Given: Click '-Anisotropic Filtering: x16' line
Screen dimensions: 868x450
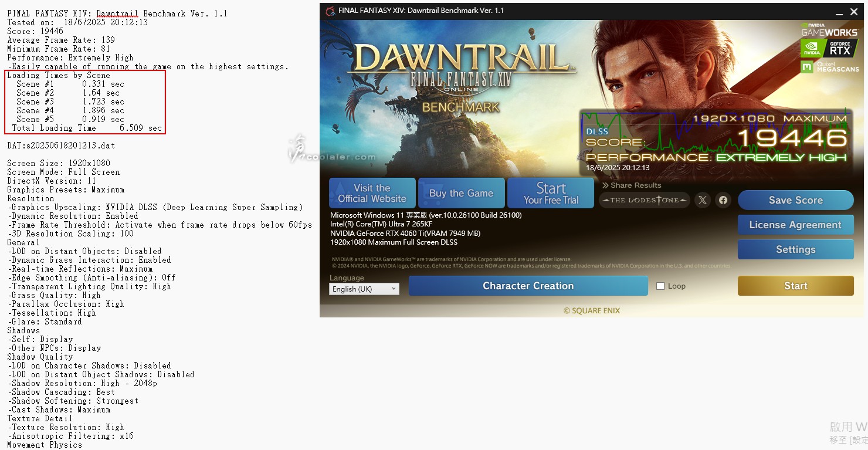Looking at the screenshot, I should tap(70, 436).
